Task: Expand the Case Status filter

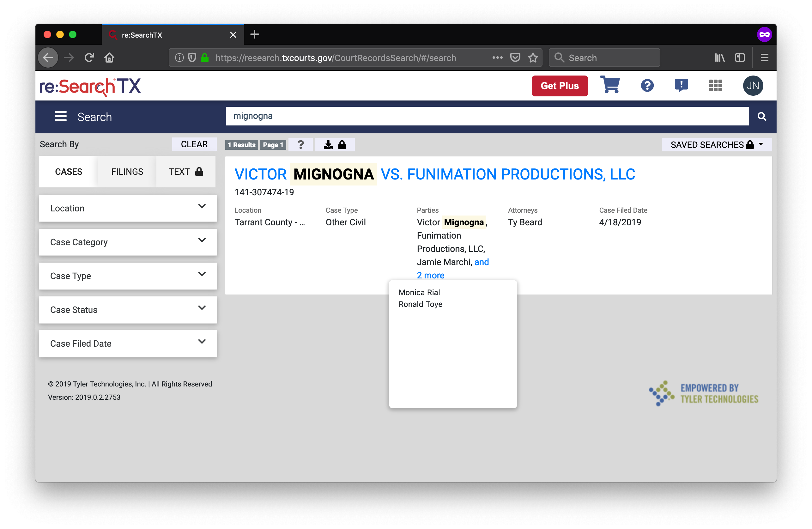Action: click(x=128, y=310)
